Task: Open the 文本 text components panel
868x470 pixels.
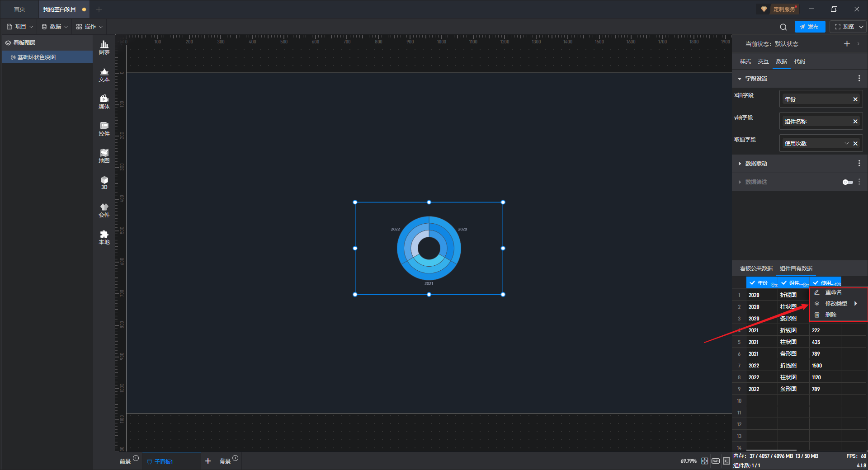Action: 104,75
